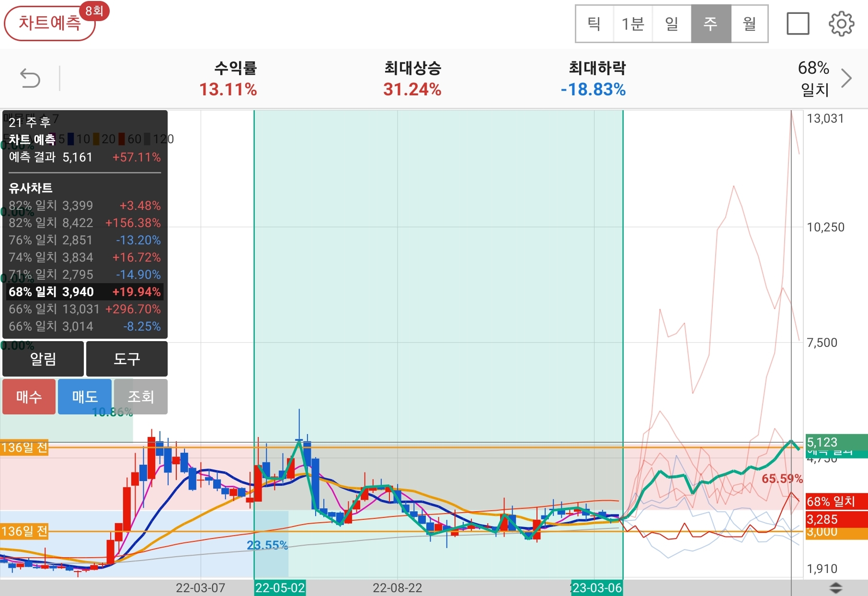Open the chart settings gear icon
This screenshot has width=868, height=596.
pos(841,24)
